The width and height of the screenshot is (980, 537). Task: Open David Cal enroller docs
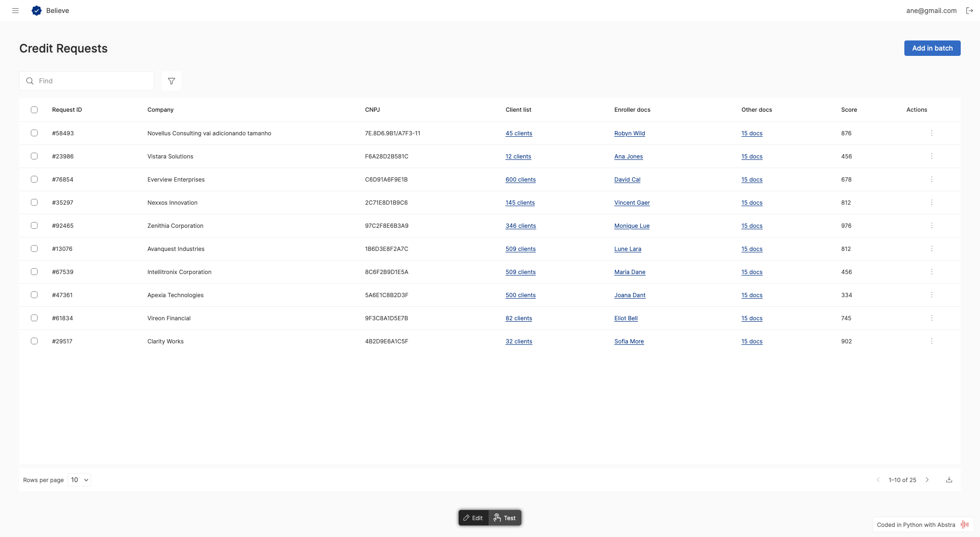click(x=627, y=180)
